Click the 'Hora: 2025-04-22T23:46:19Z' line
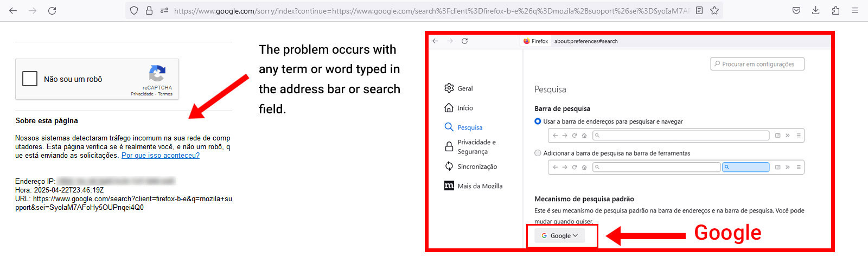This screenshot has width=868, height=263. [59, 190]
